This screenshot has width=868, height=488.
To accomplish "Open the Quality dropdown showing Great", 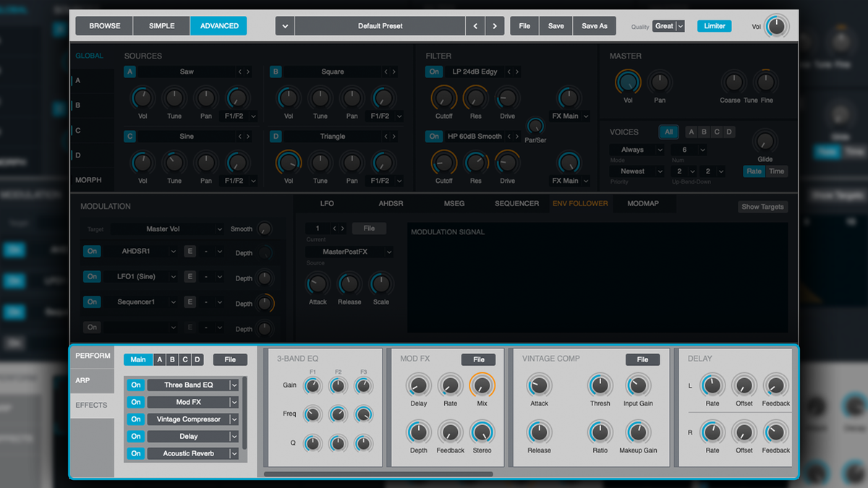I will coord(668,25).
